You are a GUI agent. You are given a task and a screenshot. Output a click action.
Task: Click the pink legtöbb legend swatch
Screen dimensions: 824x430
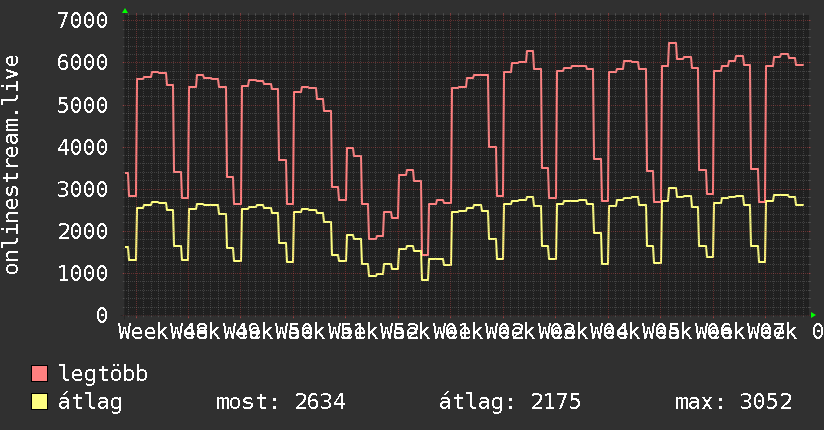coord(39,374)
